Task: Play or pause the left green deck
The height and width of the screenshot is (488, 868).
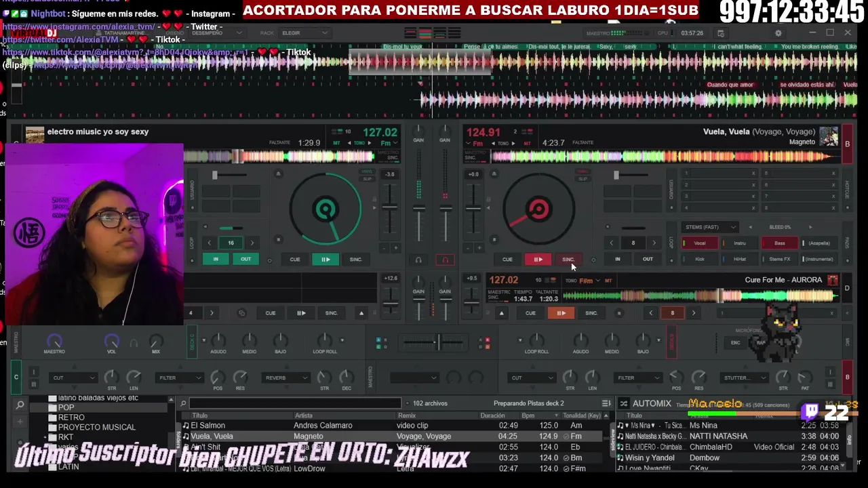Action: [325, 260]
